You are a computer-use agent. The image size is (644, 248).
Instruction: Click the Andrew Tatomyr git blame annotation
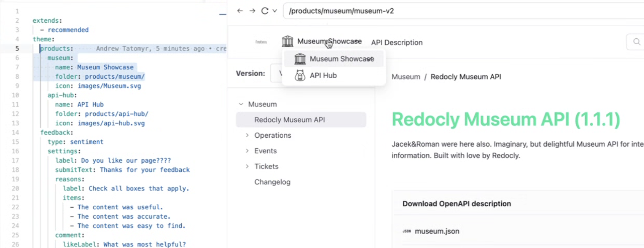[x=161, y=49]
